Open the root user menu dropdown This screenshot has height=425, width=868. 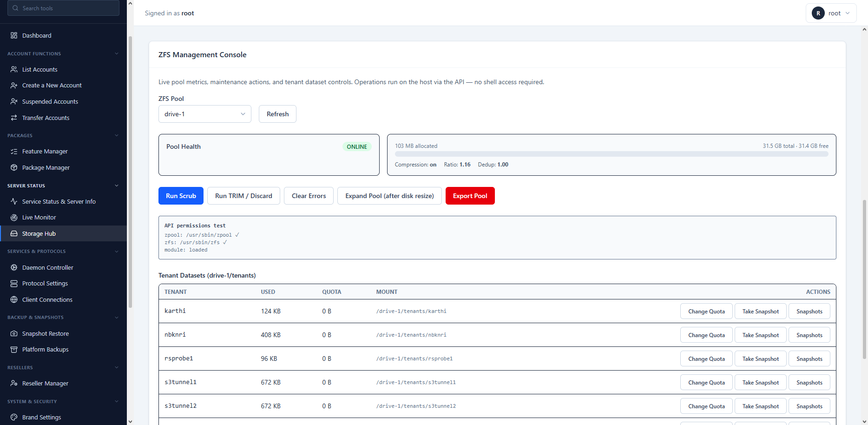(x=831, y=13)
